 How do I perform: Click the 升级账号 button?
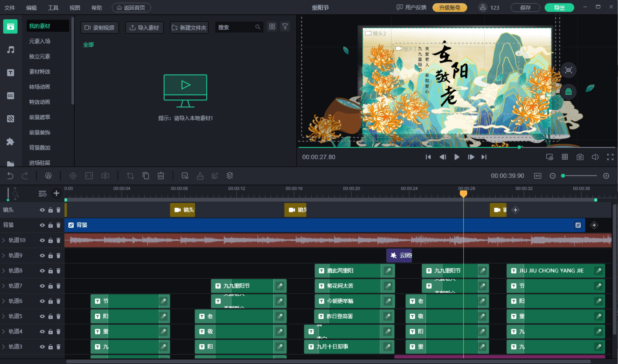pos(450,8)
